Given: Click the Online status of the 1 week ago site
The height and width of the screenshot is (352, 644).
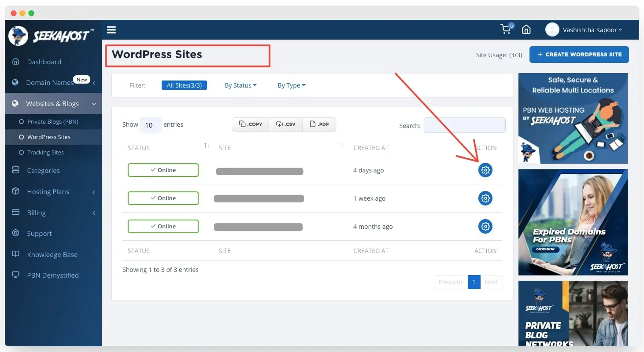Looking at the screenshot, I should (163, 198).
